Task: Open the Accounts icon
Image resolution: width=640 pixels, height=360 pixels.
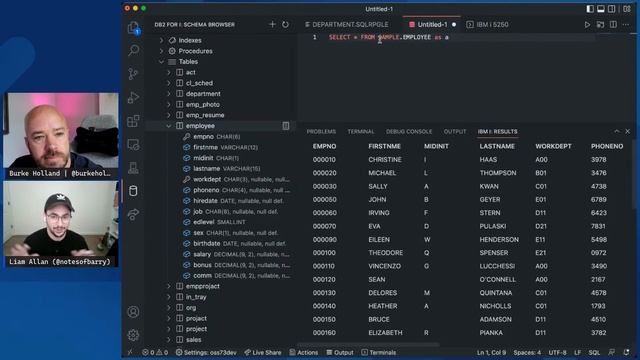Action: pyautogui.click(x=133, y=312)
